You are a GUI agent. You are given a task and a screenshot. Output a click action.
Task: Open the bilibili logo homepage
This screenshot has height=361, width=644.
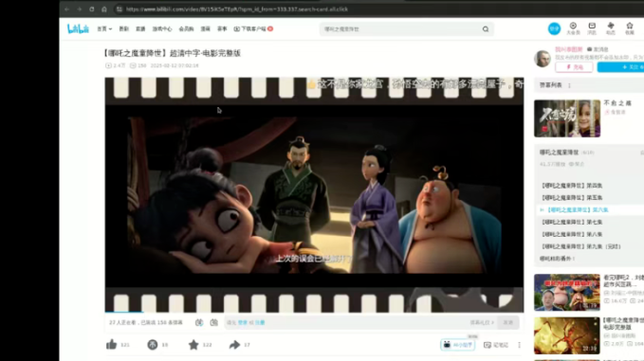pos(78,28)
